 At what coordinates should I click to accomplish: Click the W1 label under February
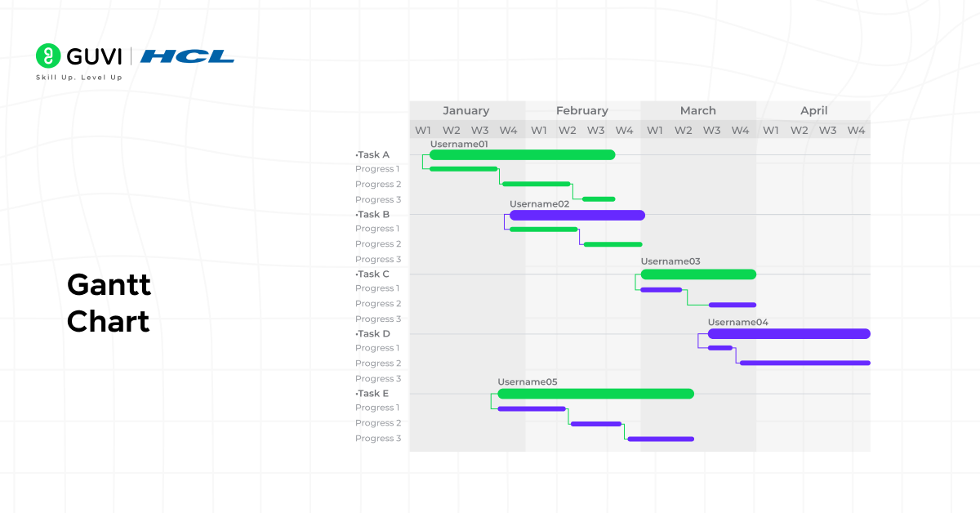[x=538, y=129]
